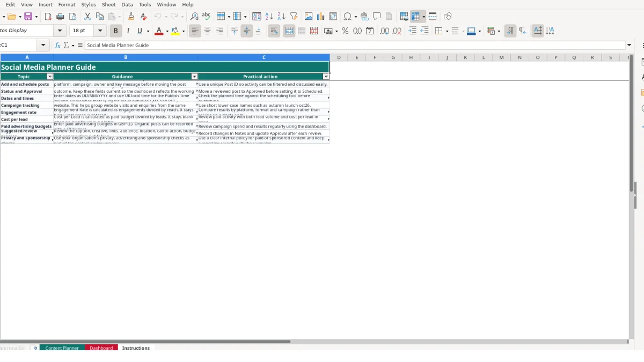This screenshot has height=362, width=644.
Task: Toggle the AutoFilter funnel icon
Action: pyautogui.click(x=294, y=17)
